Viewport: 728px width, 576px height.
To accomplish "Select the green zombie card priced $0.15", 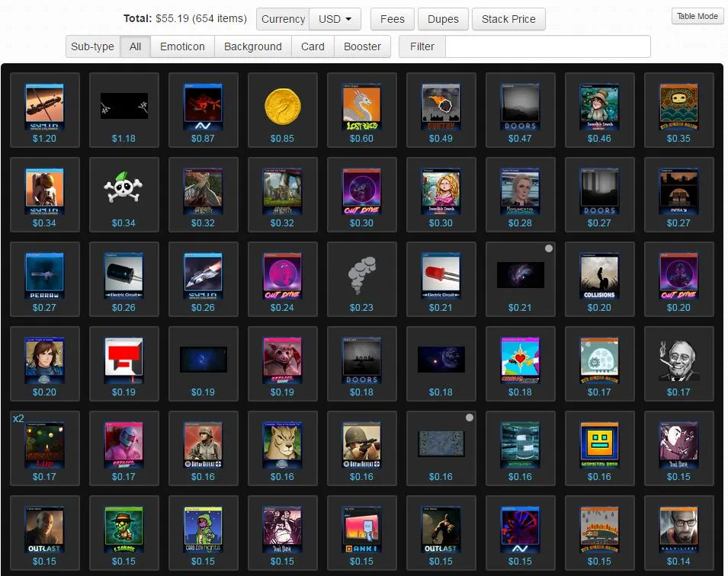I will (124, 533).
